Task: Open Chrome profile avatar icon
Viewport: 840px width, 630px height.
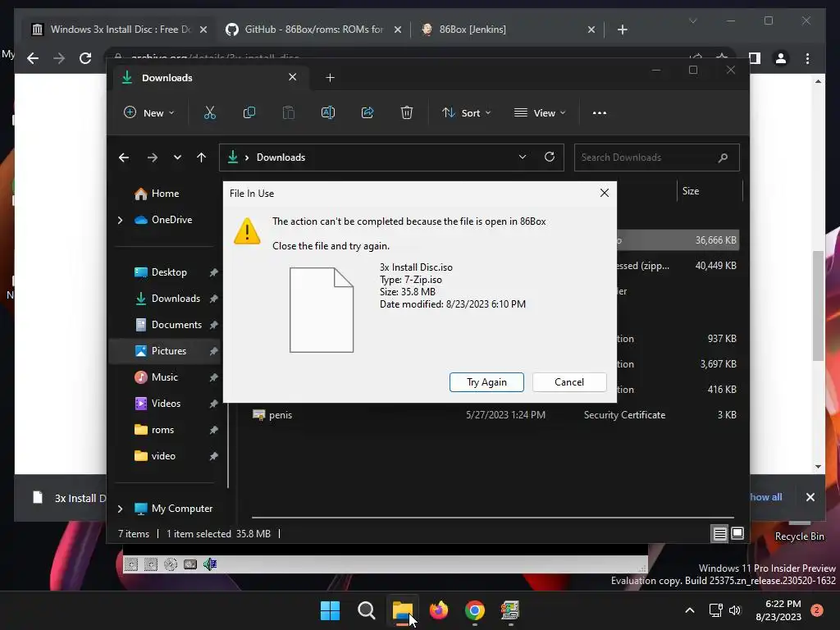Action: click(781, 58)
